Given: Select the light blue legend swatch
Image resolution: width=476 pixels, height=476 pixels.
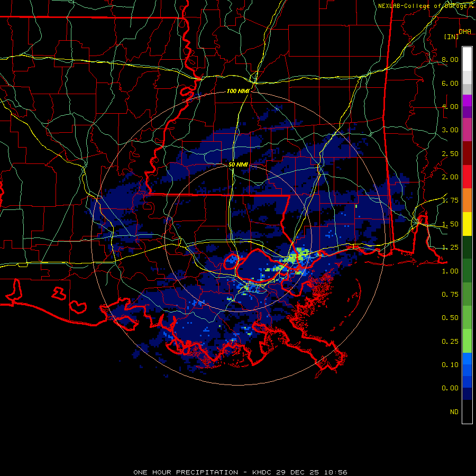Looking at the screenshot, I should [x=467, y=359].
